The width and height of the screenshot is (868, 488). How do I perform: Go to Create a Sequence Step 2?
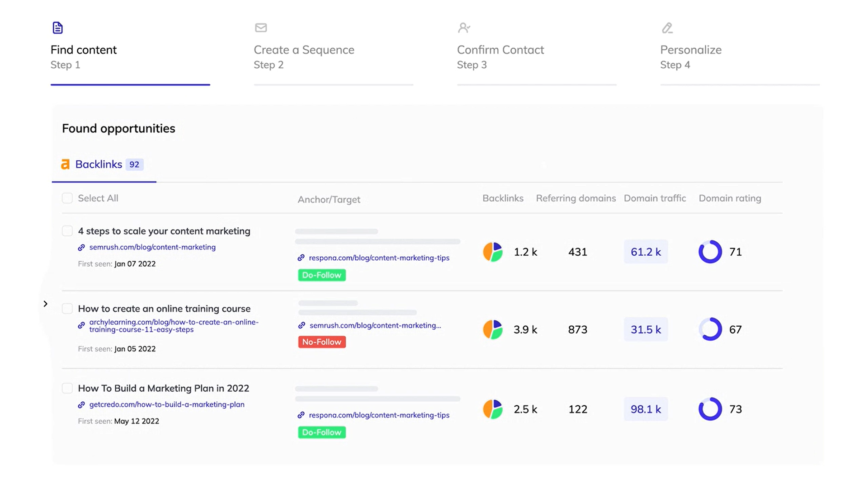click(x=304, y=50)
